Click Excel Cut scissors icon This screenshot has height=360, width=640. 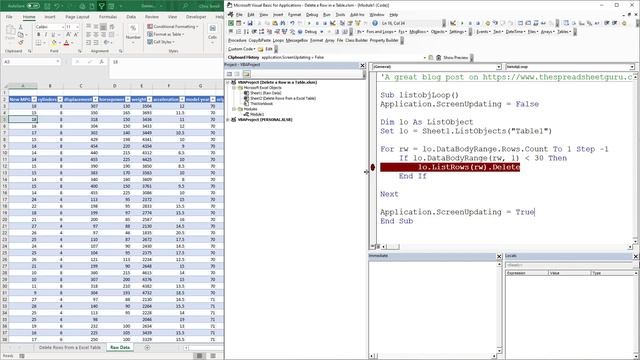coord(20,27)
